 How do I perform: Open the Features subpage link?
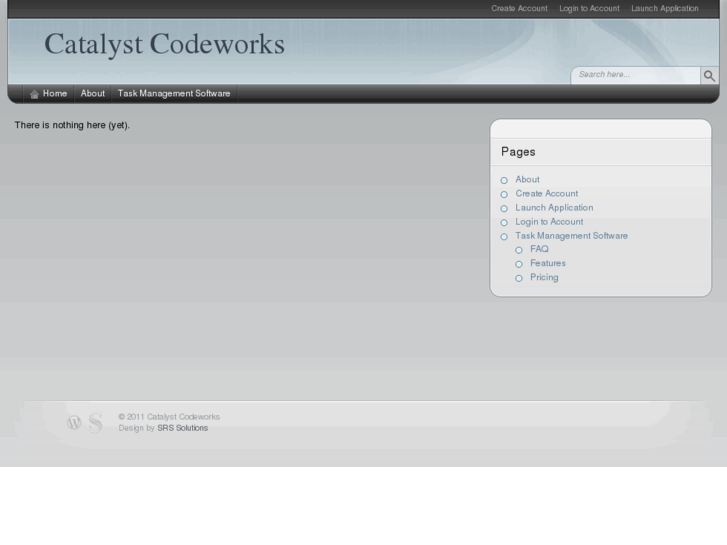[x=548, y=263]
